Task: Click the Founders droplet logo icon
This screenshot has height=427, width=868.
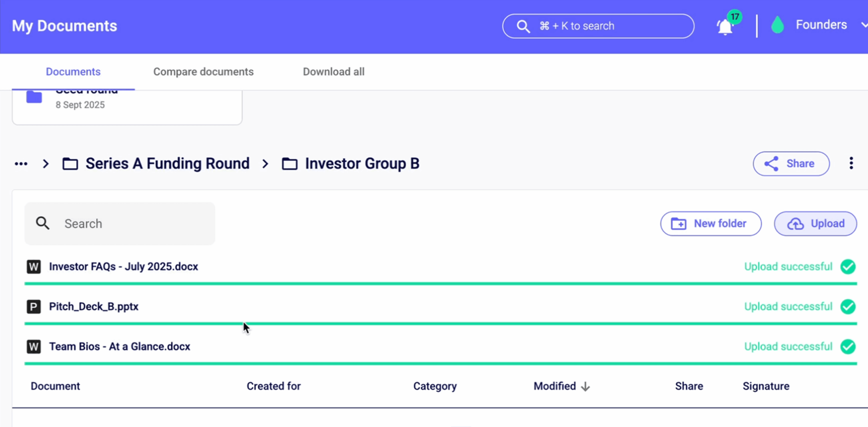Action: tap(777, 25)
